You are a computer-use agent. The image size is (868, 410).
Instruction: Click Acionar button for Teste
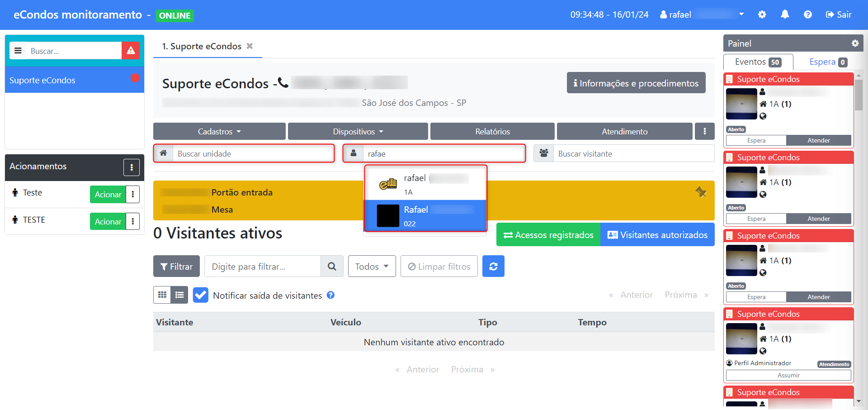click(x=108, y=195)
